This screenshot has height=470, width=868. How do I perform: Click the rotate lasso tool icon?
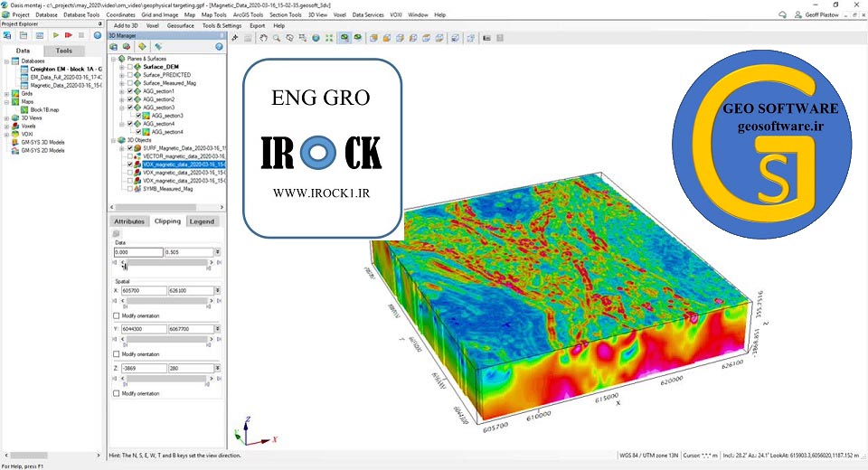(x=289, y=38)
